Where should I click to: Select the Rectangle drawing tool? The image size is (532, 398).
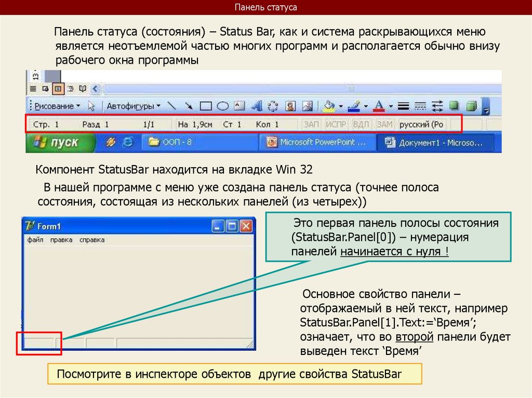pyautogui.click(x=206, y=106)
